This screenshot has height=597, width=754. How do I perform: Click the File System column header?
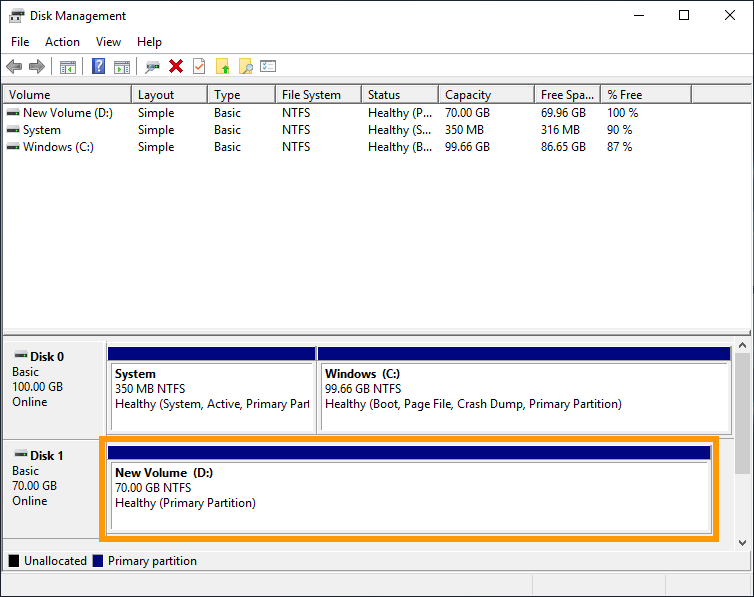click(316, 95)
